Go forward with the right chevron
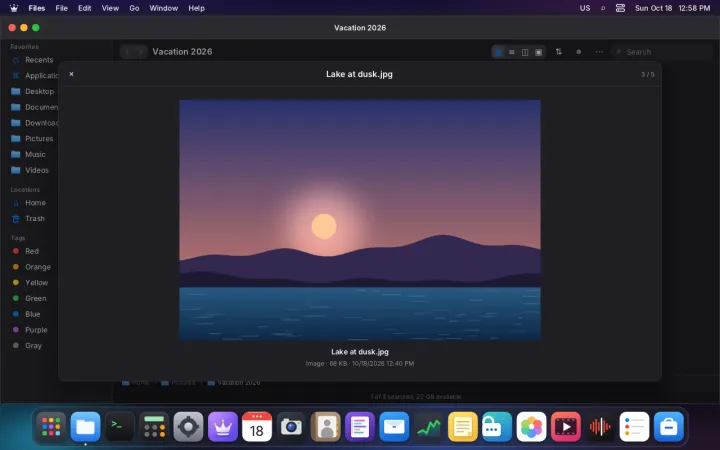 (141, 52)
